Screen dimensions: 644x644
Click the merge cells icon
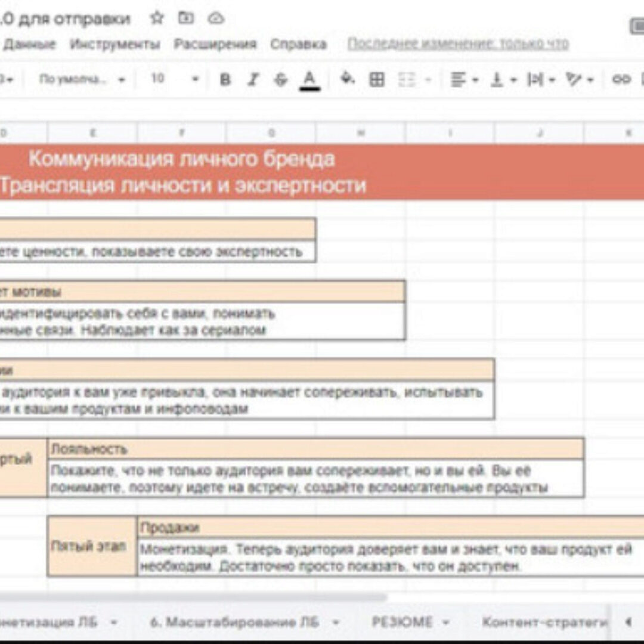point(407,79)
